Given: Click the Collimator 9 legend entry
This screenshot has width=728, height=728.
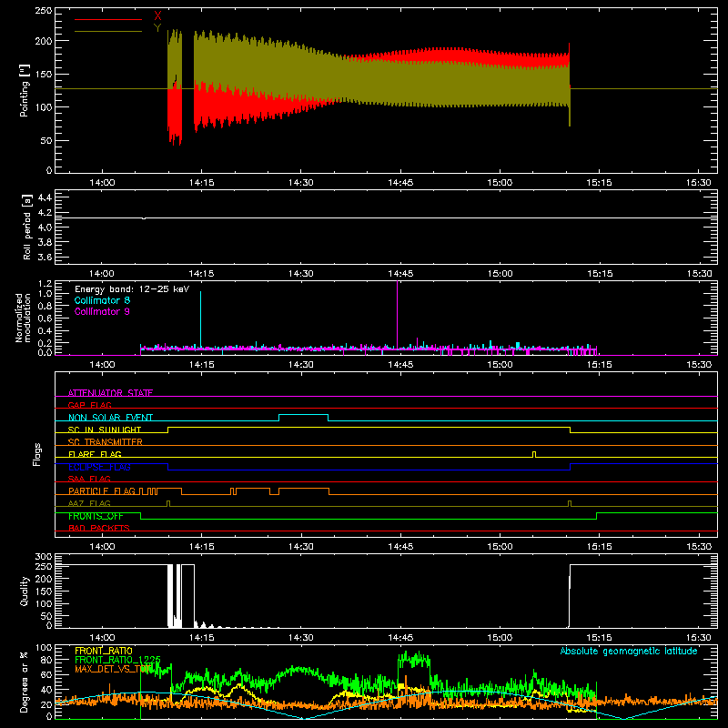Looking at the screenshot, I should pyautogui.click(x=102, y=311).
